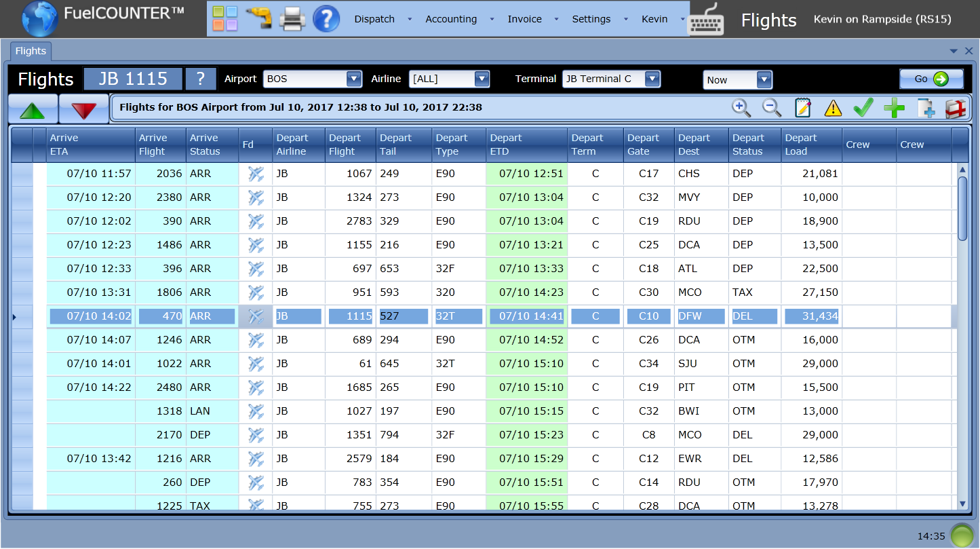Image resolution: width=980 pixels, height=549 pixels.
Task: Select the row header of flight 1067
Action: click(22, 174)
